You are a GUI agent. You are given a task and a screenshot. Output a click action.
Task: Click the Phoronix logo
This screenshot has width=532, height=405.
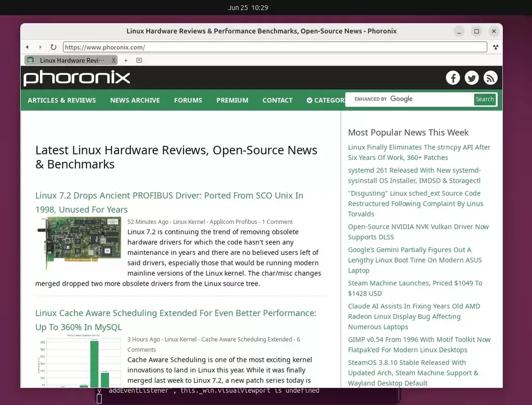coord(77,78)
